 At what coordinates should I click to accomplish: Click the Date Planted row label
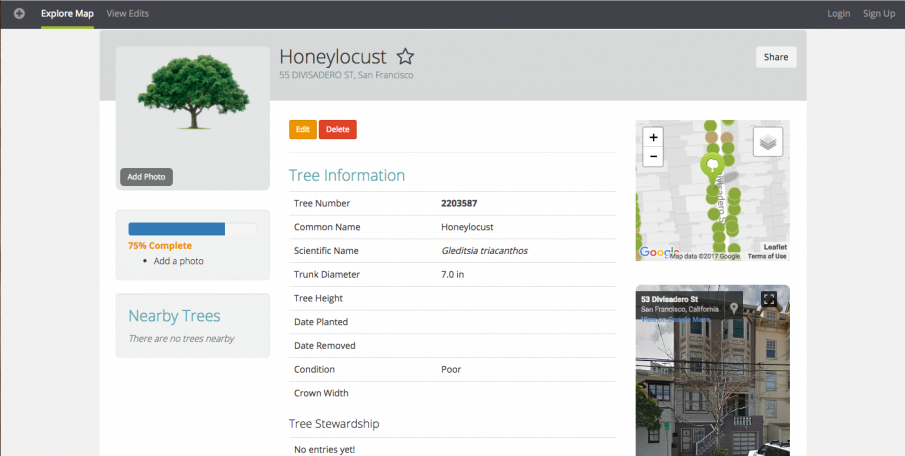[x=321, y=322]
